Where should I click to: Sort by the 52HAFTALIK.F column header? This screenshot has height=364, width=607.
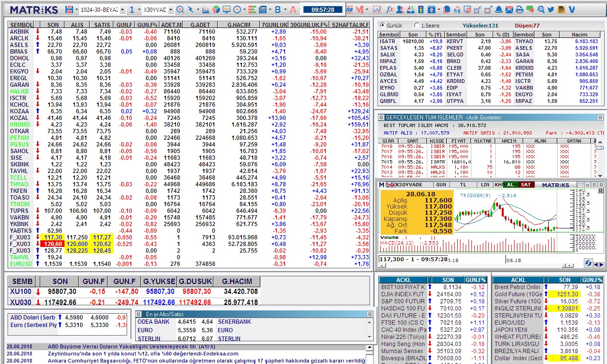pyautogui.click(x=350, y=25)
